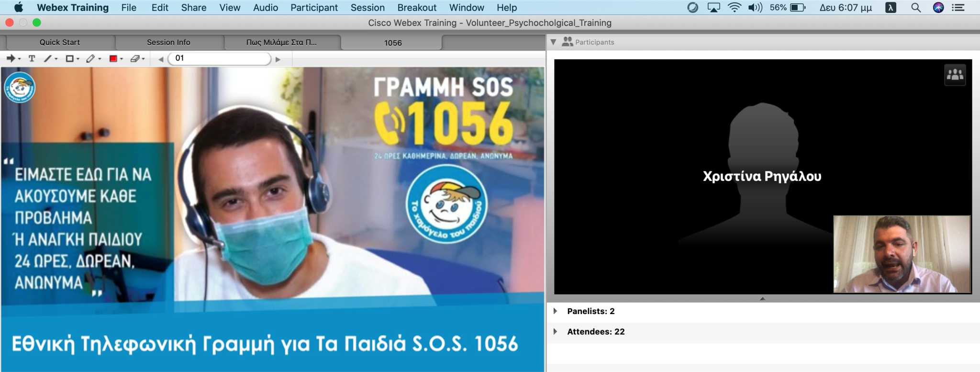Open the Share menu
Viewport: 980px width, 372px height.
pyautogui.click(x=194, y=8)
